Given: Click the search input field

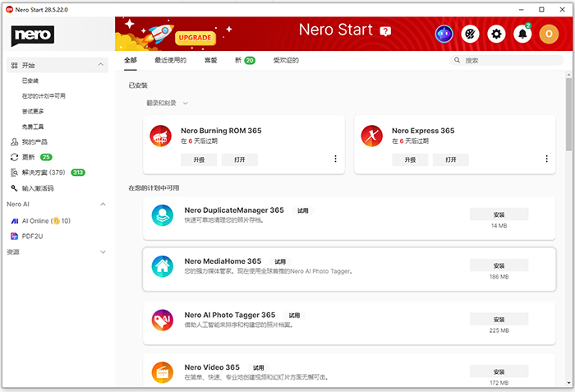Looking at the screenshot, I should (x=507, y=60).
